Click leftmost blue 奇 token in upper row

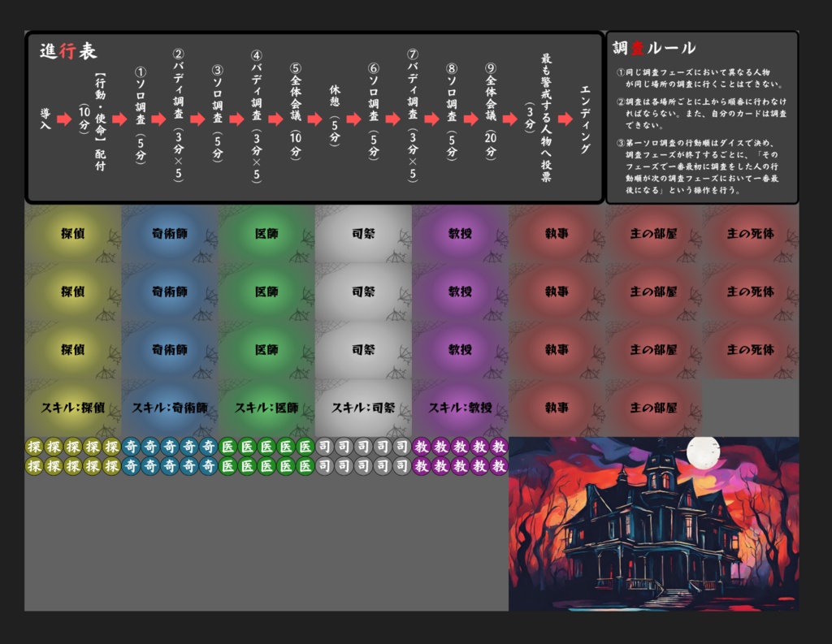[x=131, y=447]
